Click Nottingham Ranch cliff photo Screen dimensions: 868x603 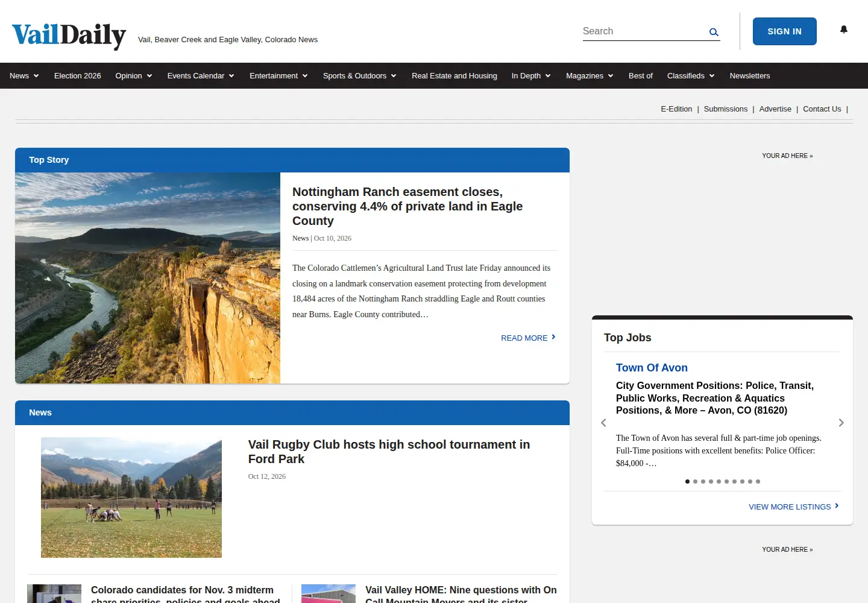(x=148, y=278)
